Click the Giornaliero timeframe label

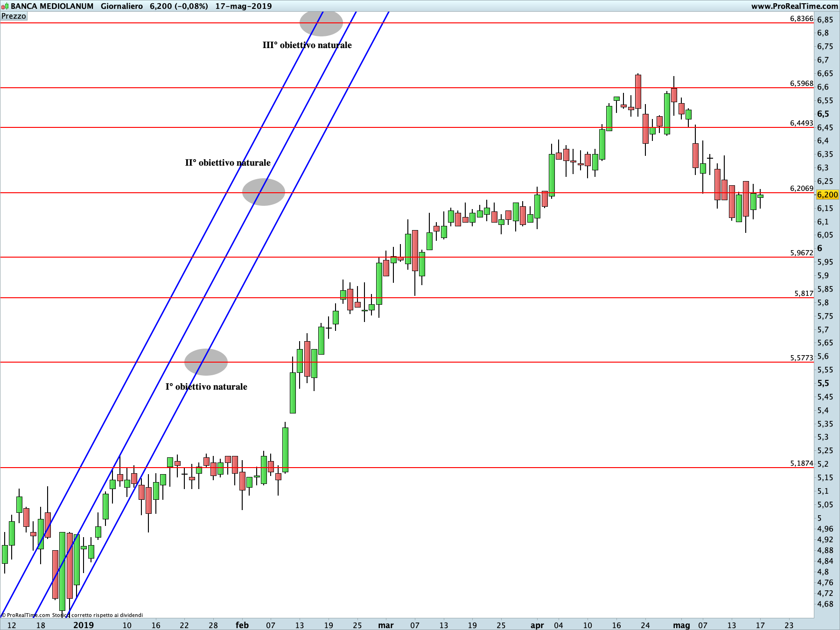tap(122, 6)
